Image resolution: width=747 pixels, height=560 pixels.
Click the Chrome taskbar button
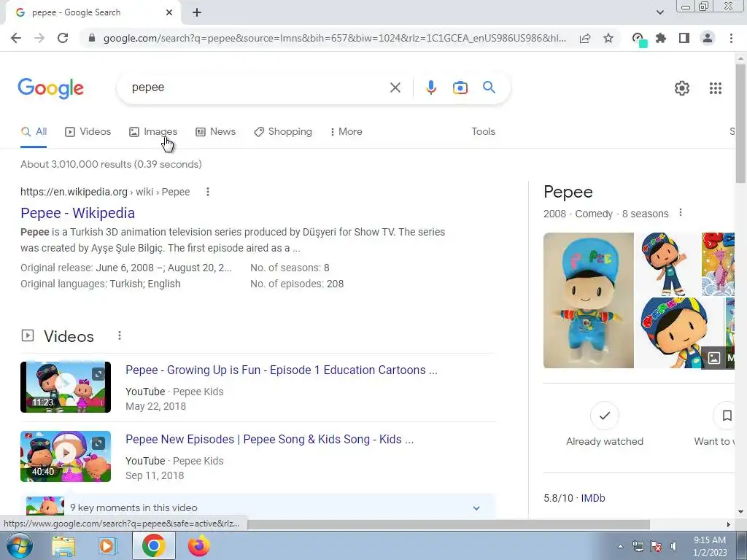click(153, 545)
